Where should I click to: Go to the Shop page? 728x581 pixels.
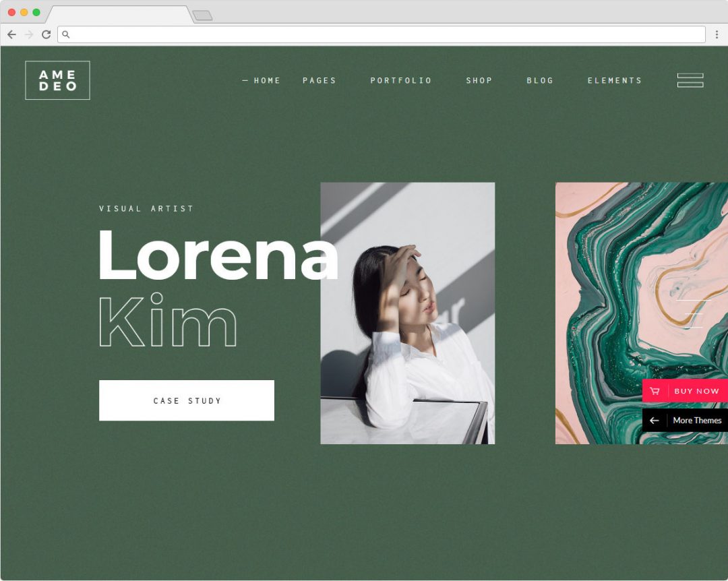point(479,80)
